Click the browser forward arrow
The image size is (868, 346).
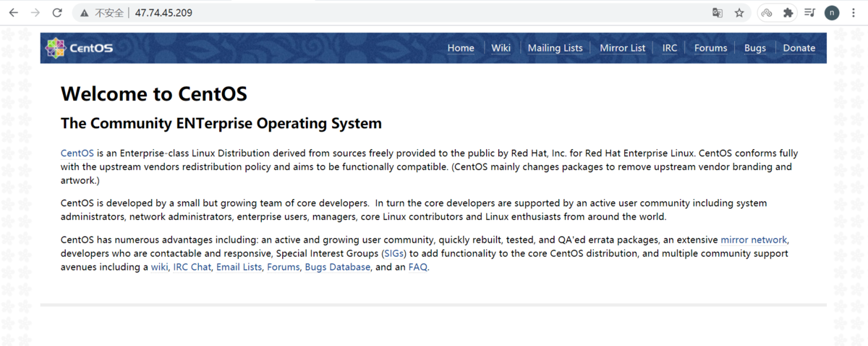click(35, 13)
